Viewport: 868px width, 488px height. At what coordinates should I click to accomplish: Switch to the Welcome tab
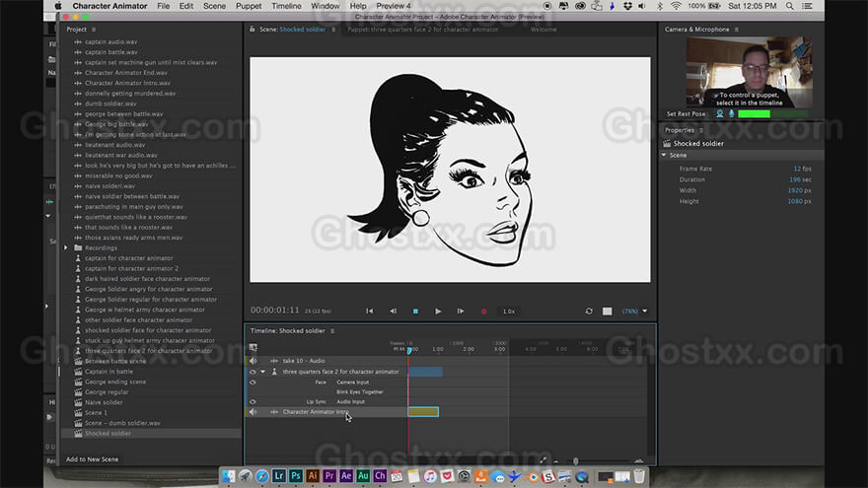tap(543, 30)
